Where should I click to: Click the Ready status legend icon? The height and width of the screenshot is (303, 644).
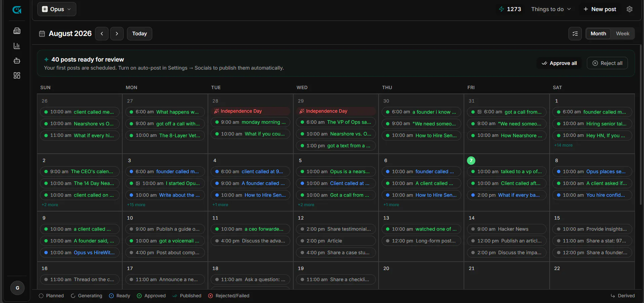click(112, 296)
